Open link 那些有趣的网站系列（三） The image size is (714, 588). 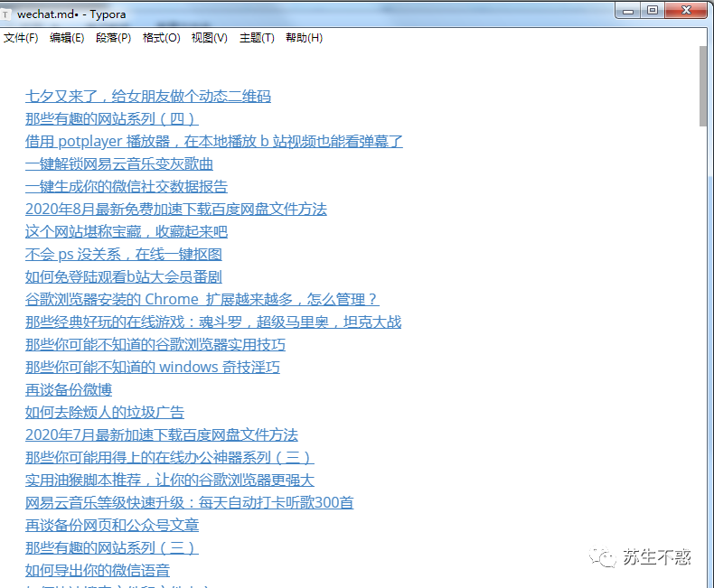(111, 547)
